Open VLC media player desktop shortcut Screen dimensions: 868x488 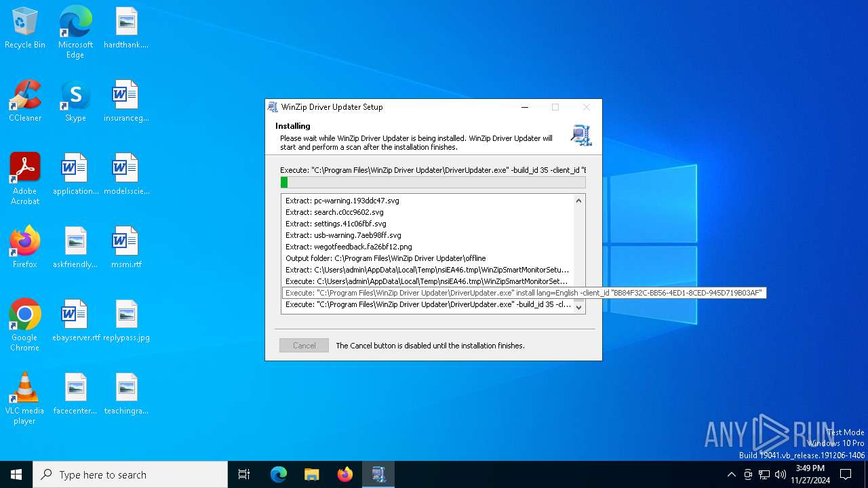coord(25,399)
